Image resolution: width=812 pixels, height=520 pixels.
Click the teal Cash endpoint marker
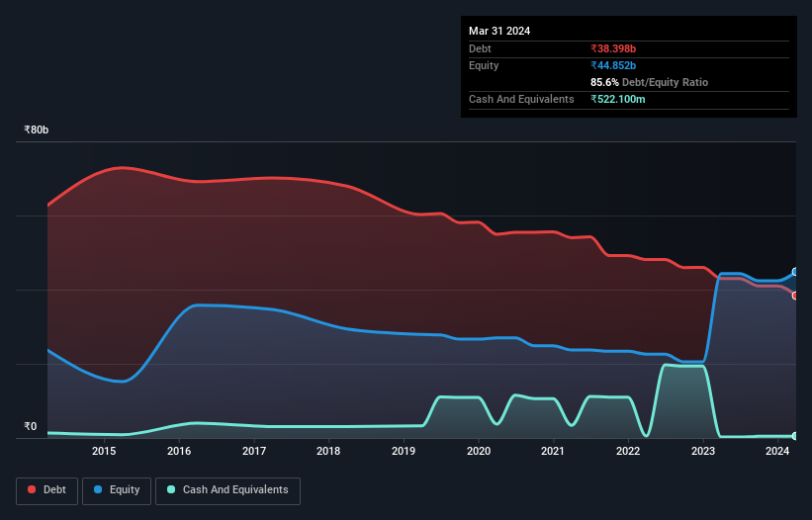point(795,436)
